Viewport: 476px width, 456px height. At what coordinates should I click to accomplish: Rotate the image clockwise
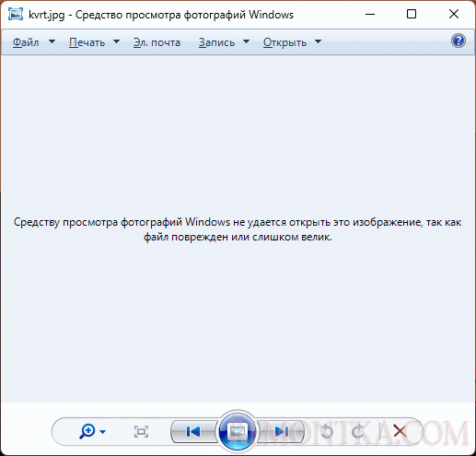click(357, 431)
